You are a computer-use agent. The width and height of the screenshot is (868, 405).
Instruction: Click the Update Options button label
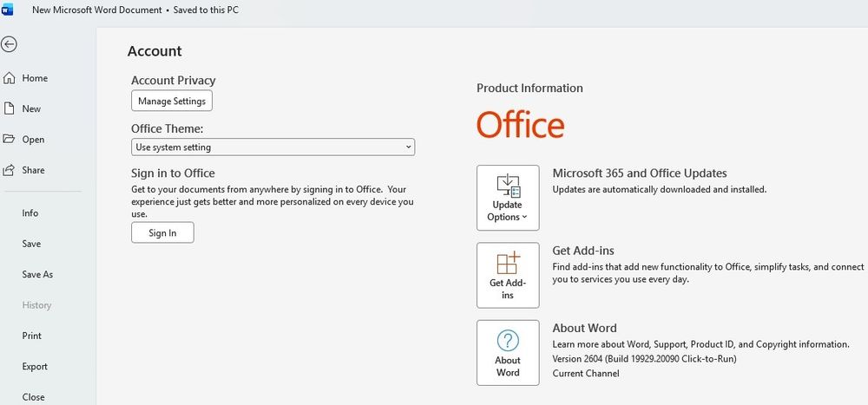click(x=507, y=211)
